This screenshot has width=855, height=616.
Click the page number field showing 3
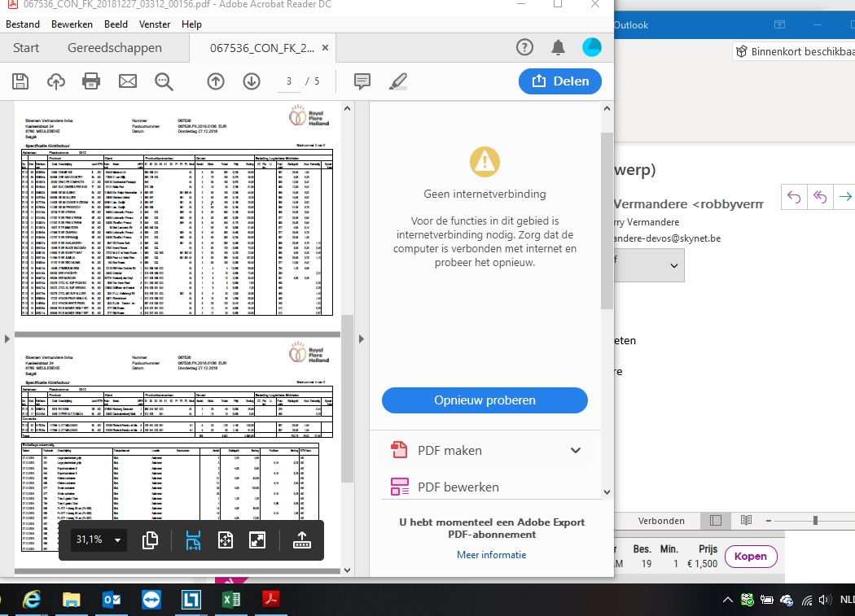(289, 81)
